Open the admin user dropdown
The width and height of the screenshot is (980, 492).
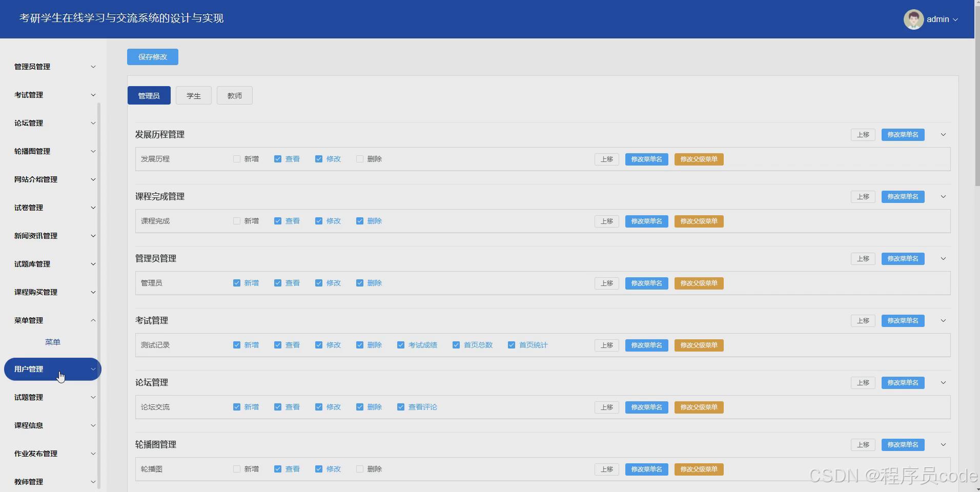point(942,19)
